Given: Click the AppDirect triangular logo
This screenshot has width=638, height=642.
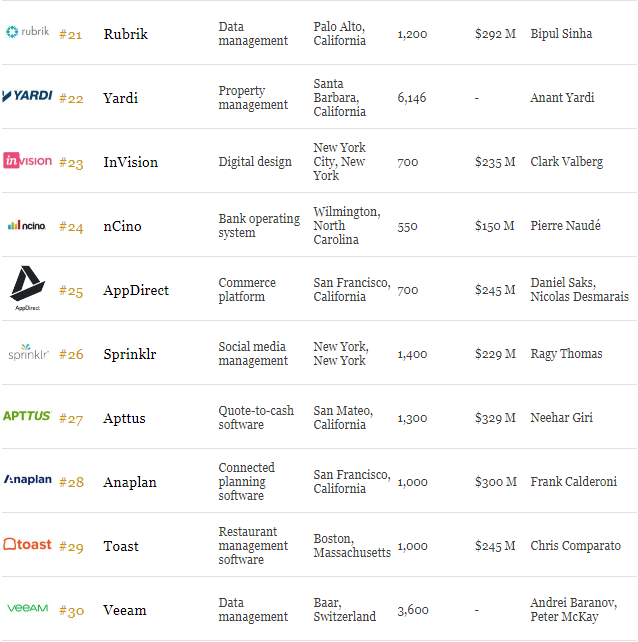Looking at the screenshot, I should (x=27, y=288).
